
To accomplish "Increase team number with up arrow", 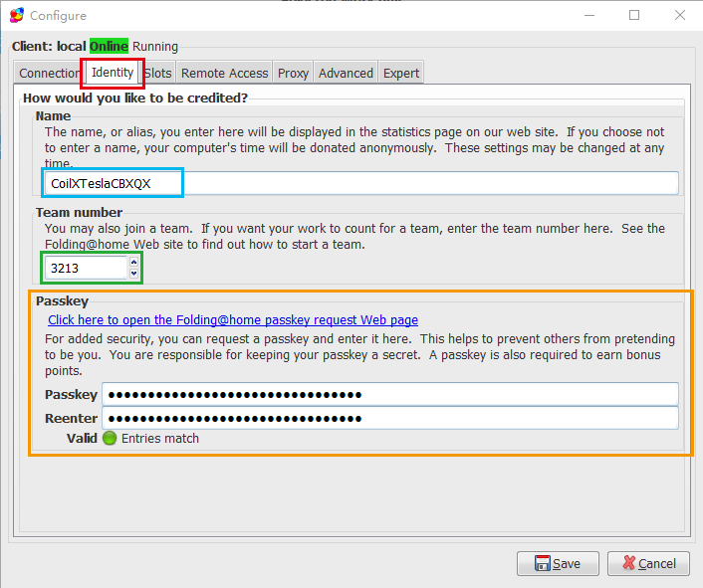I will point(133,262).
